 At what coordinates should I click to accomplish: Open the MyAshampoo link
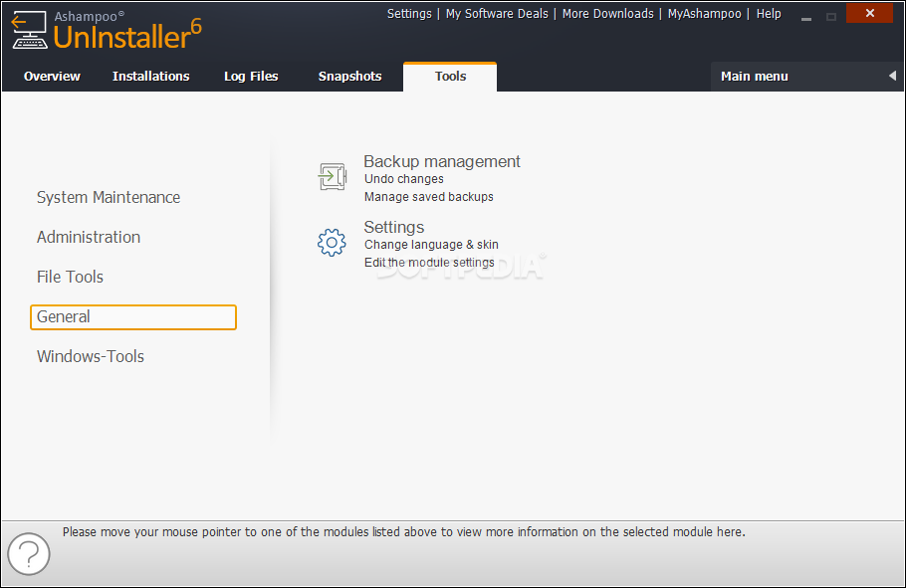704,14
